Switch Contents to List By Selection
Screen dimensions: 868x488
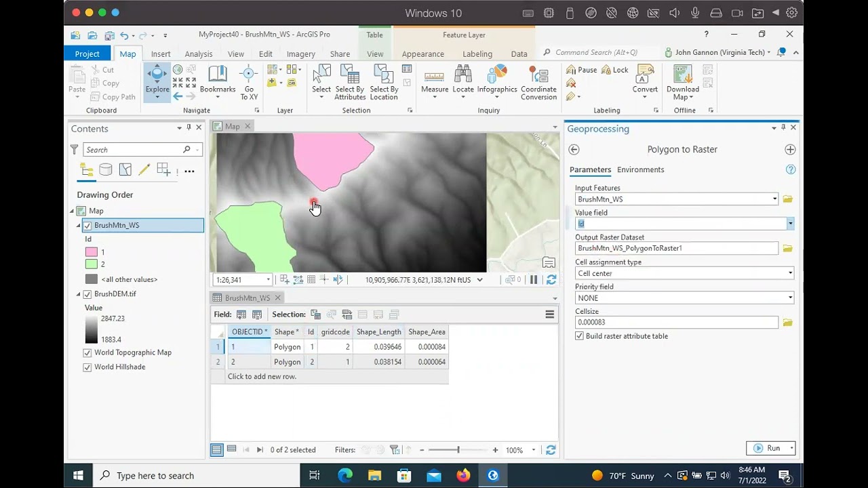click(125, 170)
